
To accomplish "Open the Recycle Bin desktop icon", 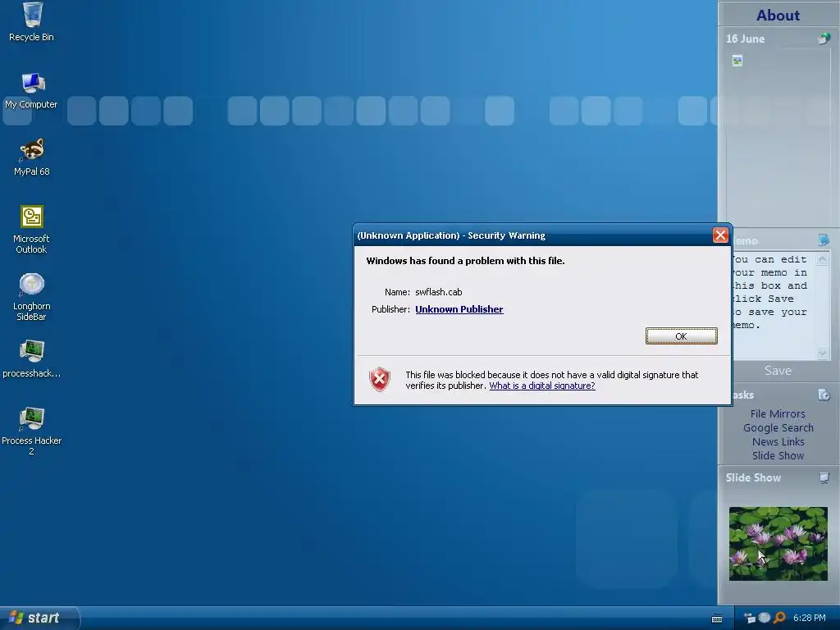I will click(32, 21).
